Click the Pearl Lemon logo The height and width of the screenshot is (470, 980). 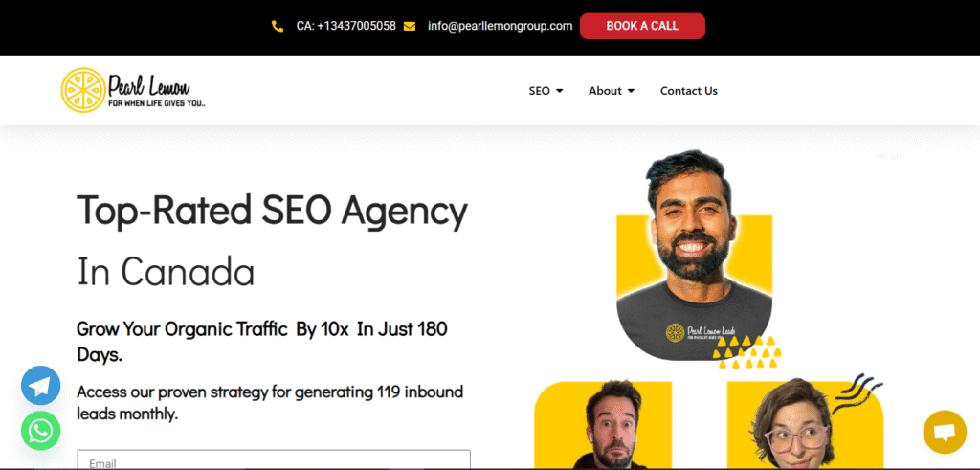133,90
